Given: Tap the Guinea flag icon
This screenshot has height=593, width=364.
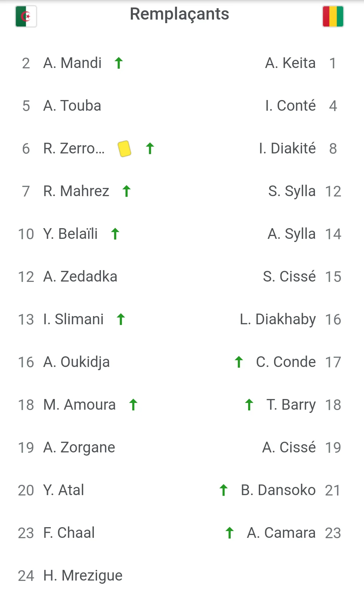Looking at the screenshot, I should point(333,16).
